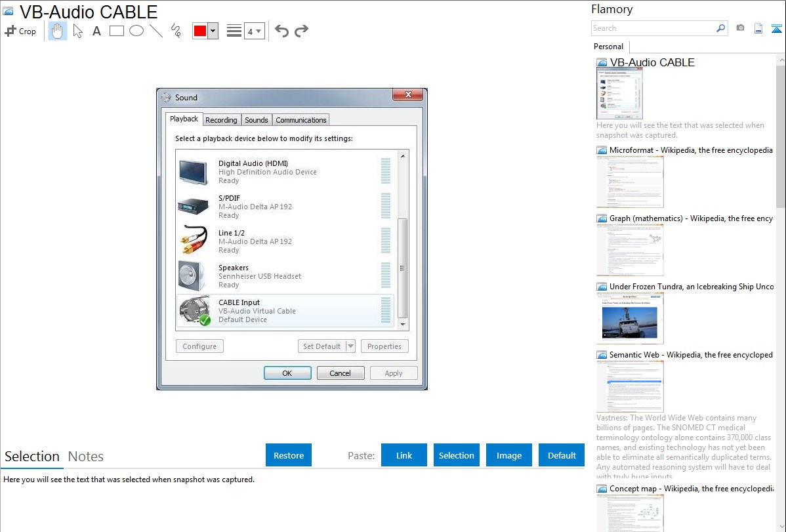Select the S/PDIF playback device
Screen dimensions: 786x532
(285, 207)
